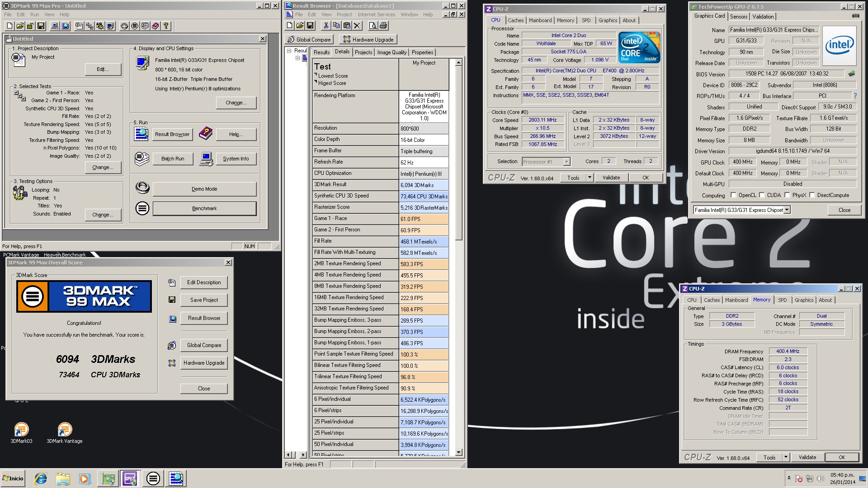Click clock in system tray

tap(842, 479)
